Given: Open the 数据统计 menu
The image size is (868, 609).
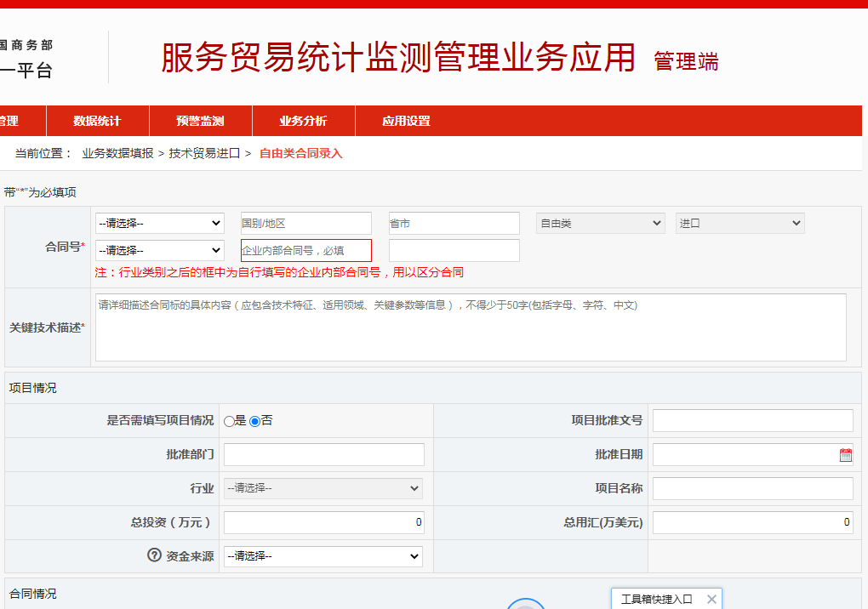Looking at the screenshot, I should [x=97, y=121].
